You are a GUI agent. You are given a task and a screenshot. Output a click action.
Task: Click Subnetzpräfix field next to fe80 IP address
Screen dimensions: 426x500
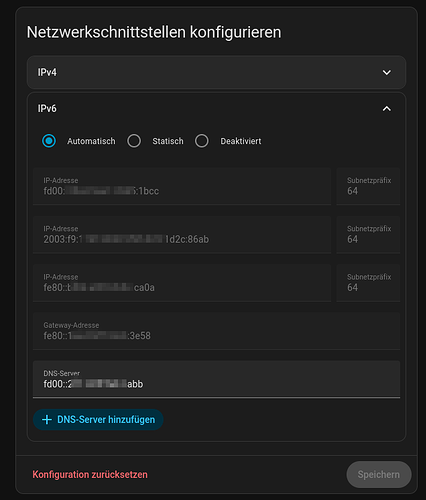point(368,283)
